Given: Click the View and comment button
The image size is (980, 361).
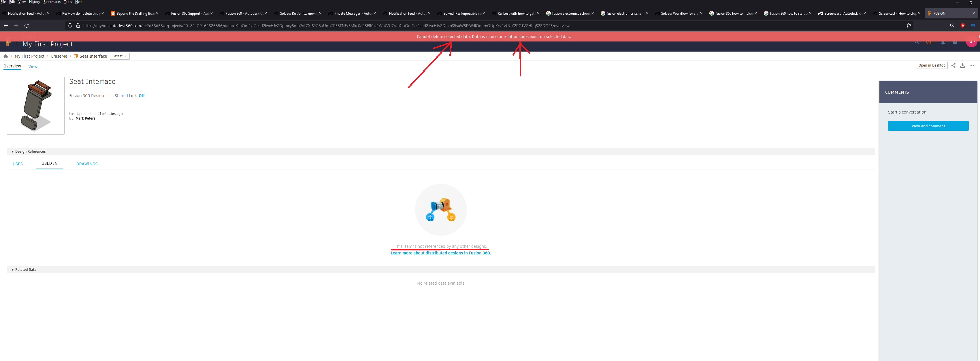Looking at the screenshot, I should [928, 126].
